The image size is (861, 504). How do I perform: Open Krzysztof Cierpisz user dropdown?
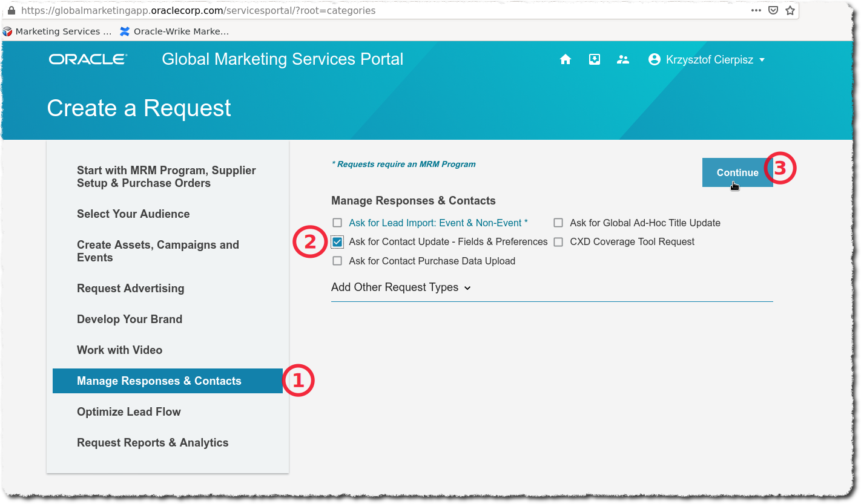tap(707, 59)
